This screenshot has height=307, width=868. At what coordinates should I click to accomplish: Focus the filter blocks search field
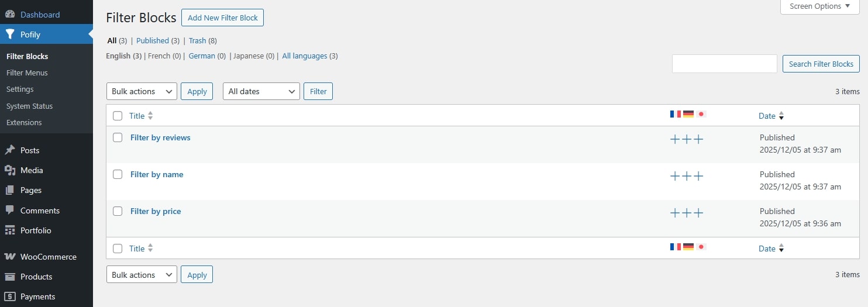point(724,64)
